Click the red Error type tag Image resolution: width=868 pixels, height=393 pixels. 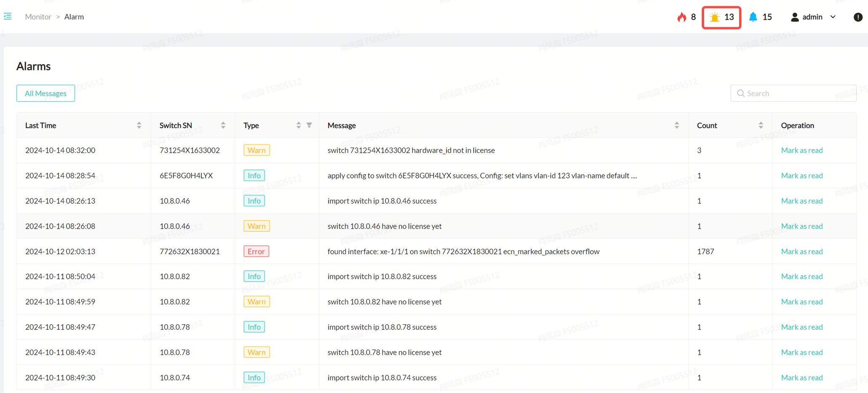[256, 251]
